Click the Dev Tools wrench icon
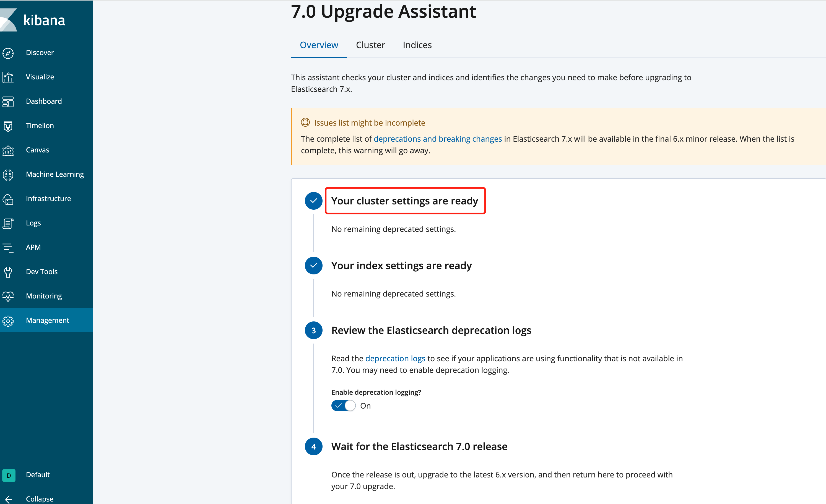This screenshot has height=504, width=826. point(8,272)
